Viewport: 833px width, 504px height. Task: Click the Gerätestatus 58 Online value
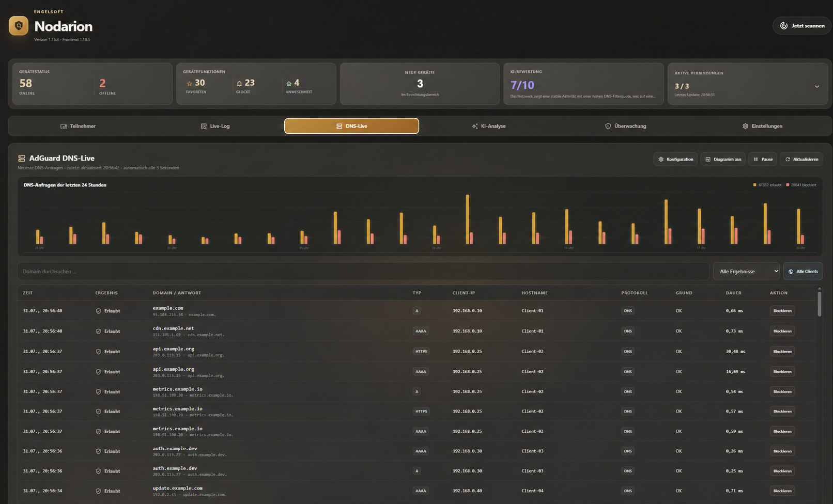tap(26, 83)
